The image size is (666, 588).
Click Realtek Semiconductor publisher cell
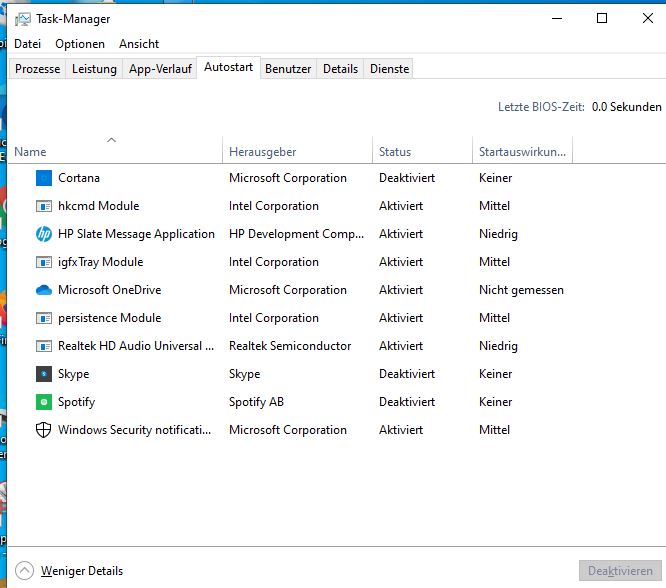pyautogui.click(x=290, y=346)
